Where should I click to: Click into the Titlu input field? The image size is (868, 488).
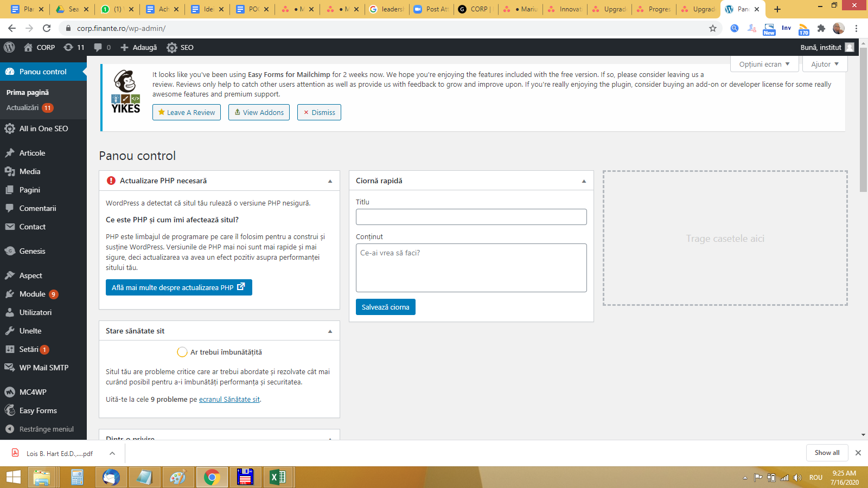point(471,217)
